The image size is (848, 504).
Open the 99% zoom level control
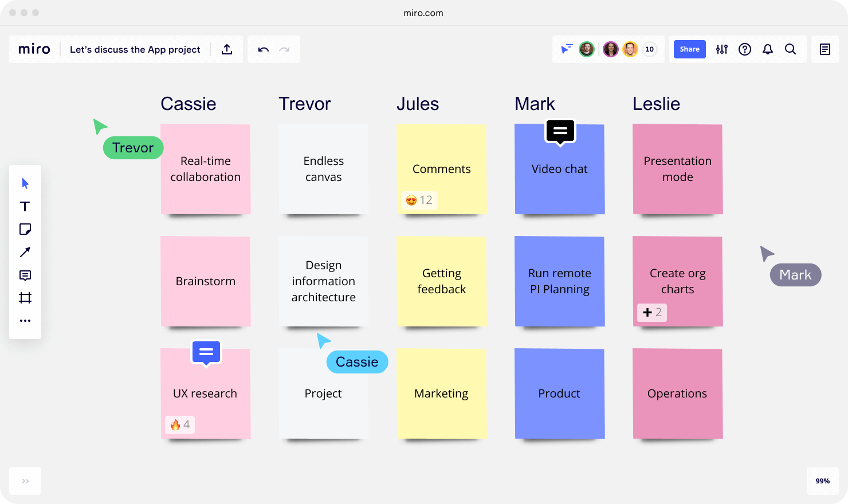[823, 481]
